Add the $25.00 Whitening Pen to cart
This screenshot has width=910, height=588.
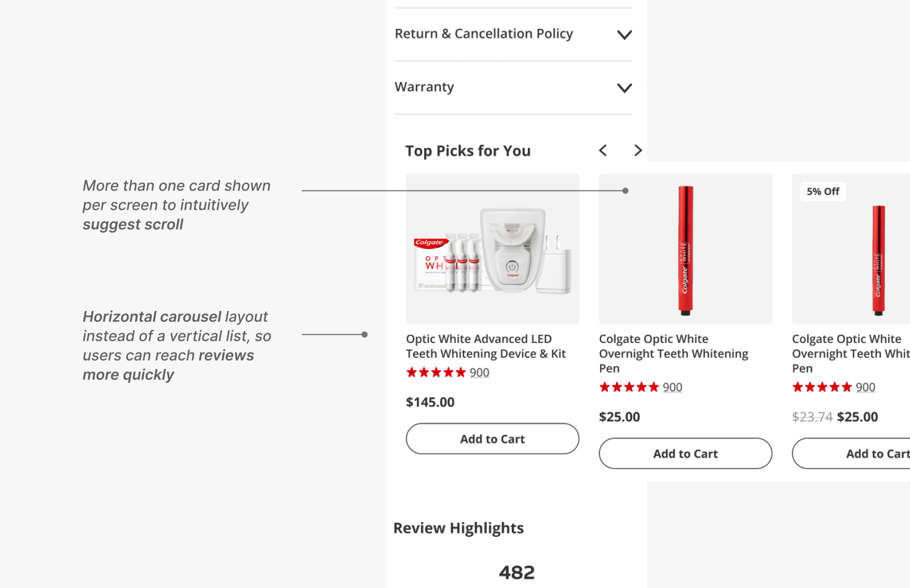[x=685, y=453]
